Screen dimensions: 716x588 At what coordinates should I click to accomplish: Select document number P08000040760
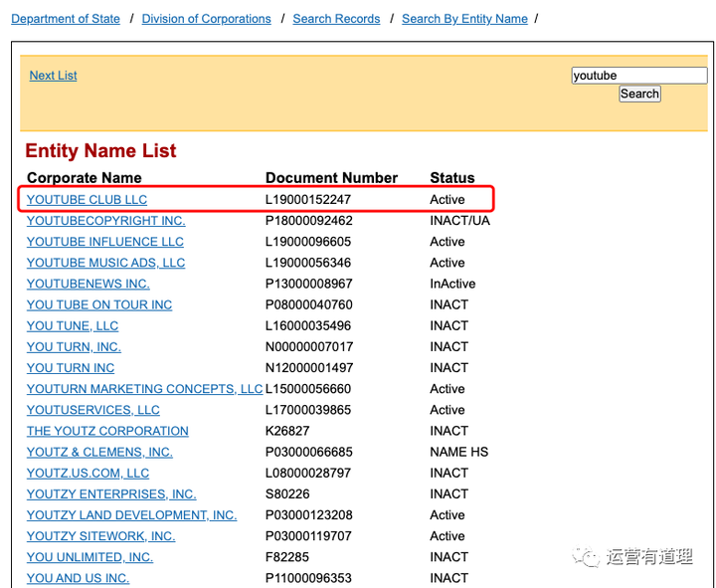(x=309, y=304)
